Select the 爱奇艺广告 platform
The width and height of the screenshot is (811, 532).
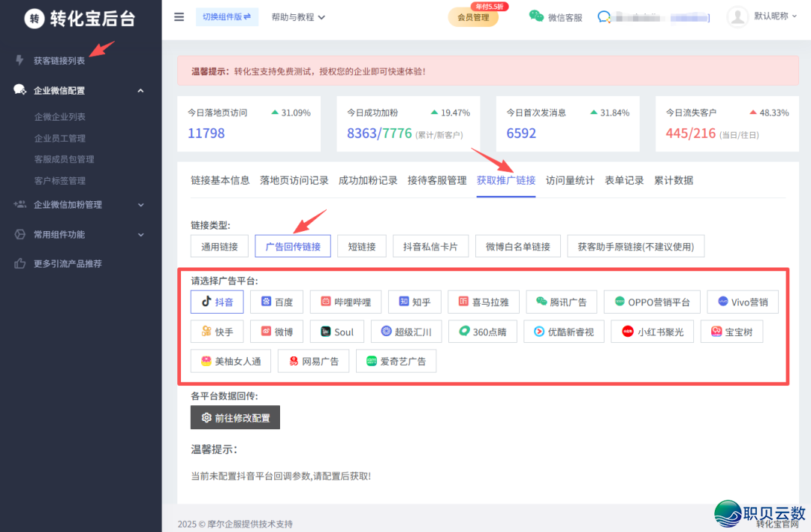396,360
